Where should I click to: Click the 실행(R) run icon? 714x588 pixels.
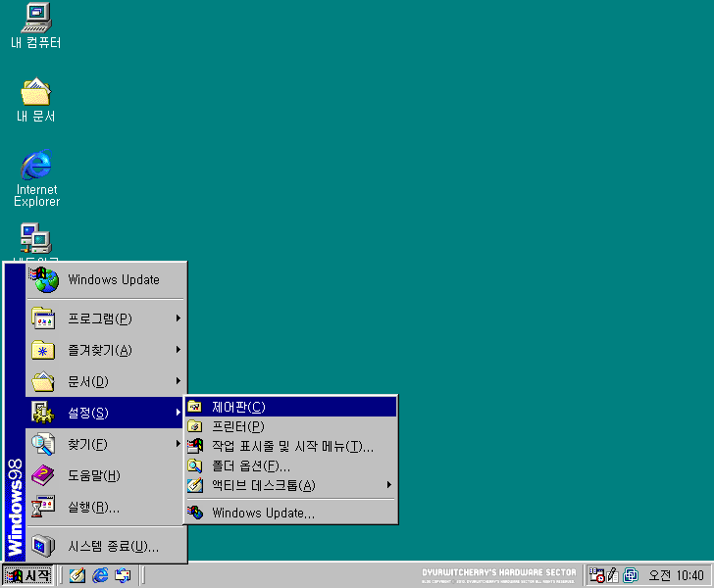click(43, 507)
